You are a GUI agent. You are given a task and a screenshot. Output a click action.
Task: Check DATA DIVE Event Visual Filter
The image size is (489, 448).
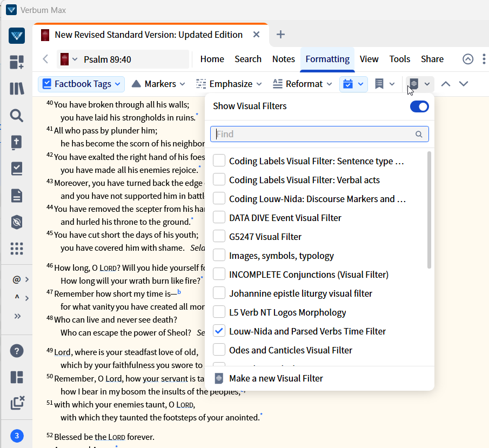pos(219,217)
